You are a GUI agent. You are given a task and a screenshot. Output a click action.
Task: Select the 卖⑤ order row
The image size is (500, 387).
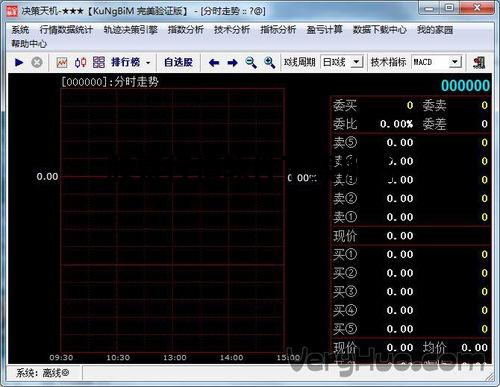410,143
